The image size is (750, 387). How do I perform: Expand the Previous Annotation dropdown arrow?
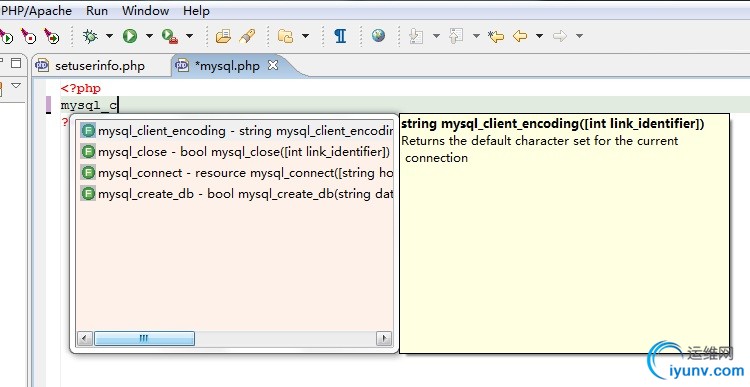pyautogui.click(x=476, y=36)
